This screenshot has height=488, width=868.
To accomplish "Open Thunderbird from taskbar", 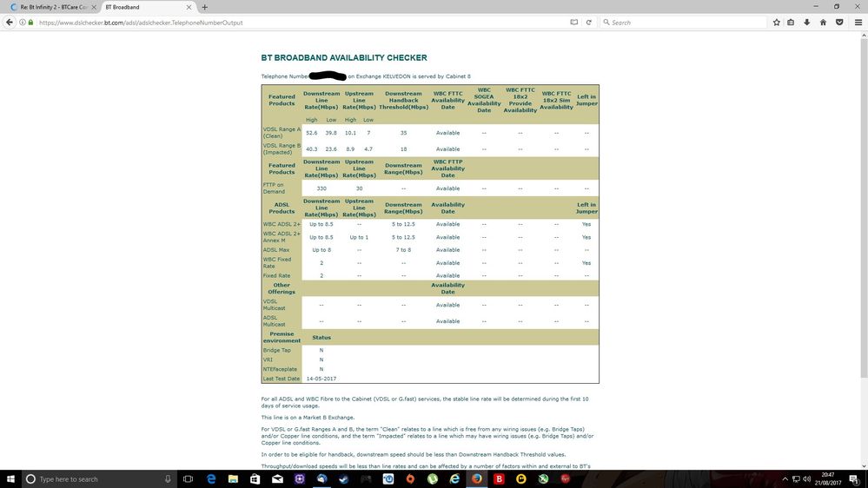I will pyautogui.click(x=321, y=479).
